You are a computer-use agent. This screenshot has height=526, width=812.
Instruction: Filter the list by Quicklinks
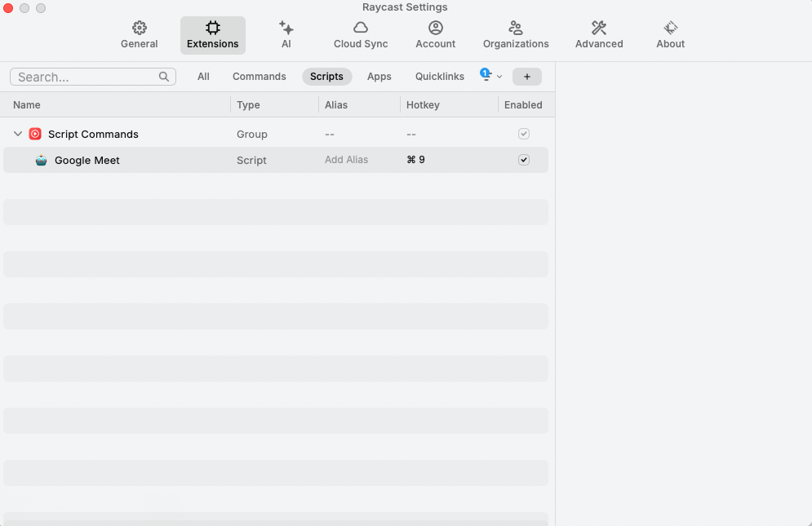(x=439, y=77)
